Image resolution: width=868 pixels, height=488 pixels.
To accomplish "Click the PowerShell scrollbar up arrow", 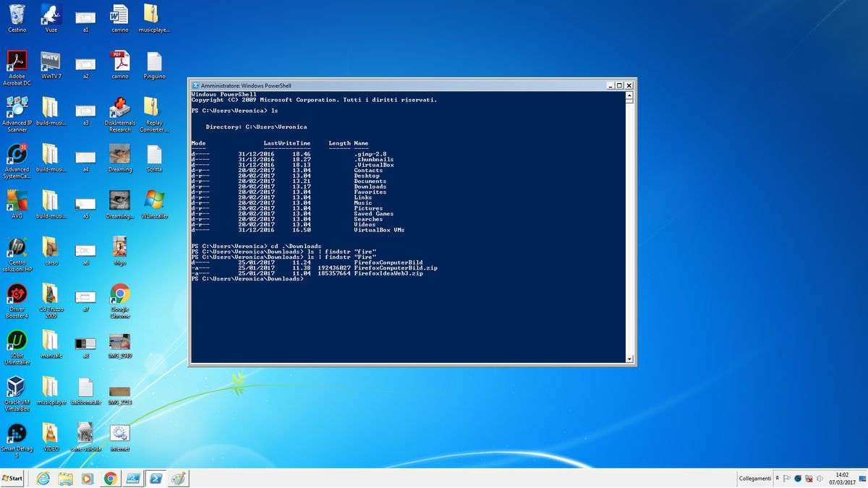I will pos(629,95).
